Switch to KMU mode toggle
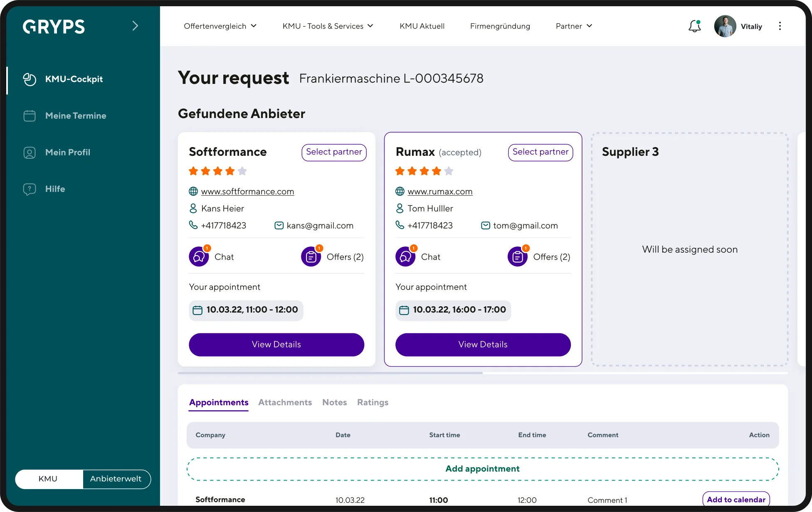This screenshot has height=512, width=812. [x=48, y=479]
